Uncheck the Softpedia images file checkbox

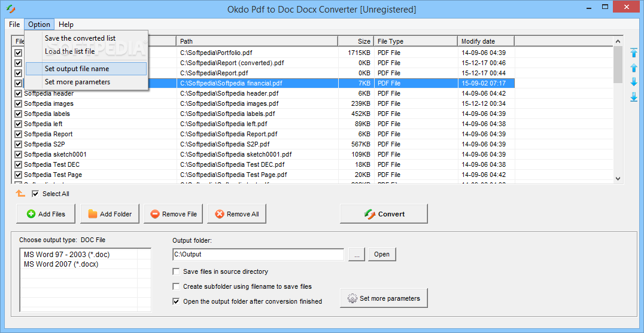pyautogui.click(x=18, y=104)
